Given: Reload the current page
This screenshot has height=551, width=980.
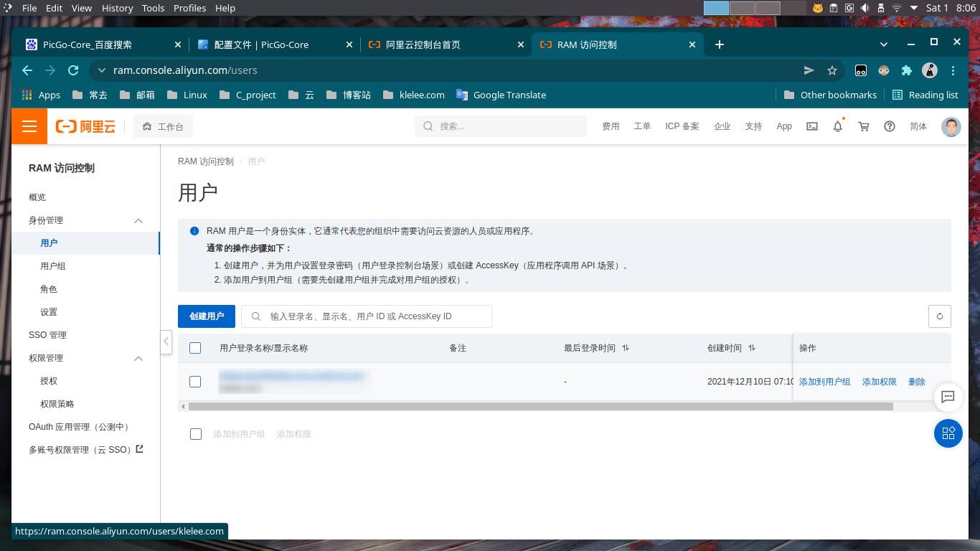Looking at the screenshot, I should tap(72, 70).
